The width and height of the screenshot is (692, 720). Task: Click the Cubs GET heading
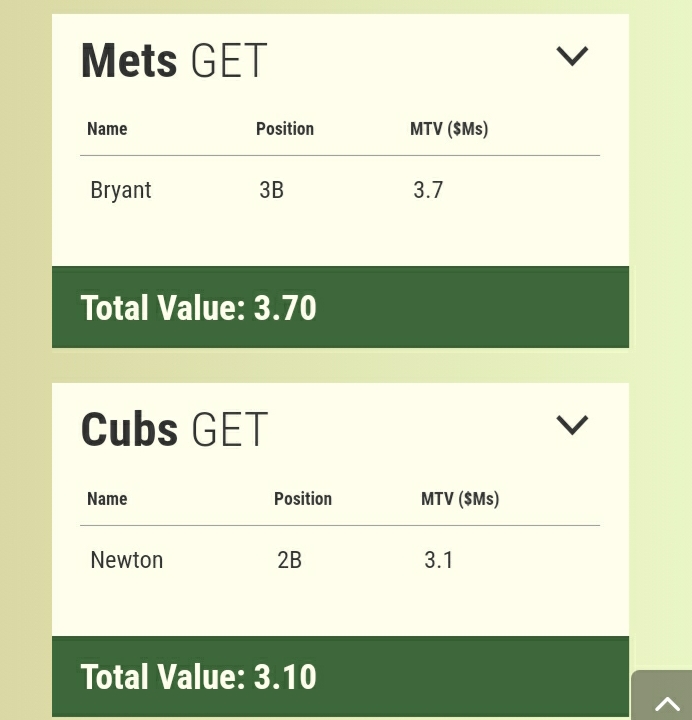[x=174, y=430]
